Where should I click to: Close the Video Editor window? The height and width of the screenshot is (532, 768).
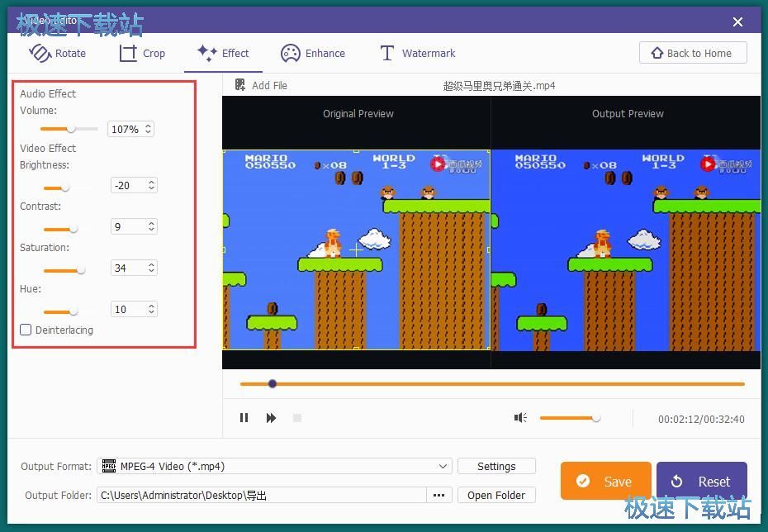click(x=737, y=21)
